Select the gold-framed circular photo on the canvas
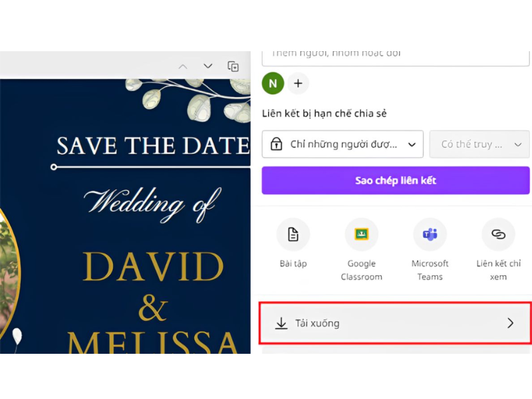 coord(5,266)
